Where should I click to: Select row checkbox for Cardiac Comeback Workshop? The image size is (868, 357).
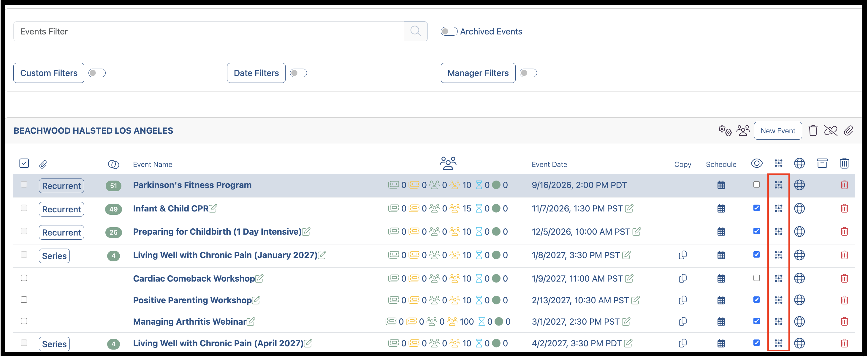[24, 278]
